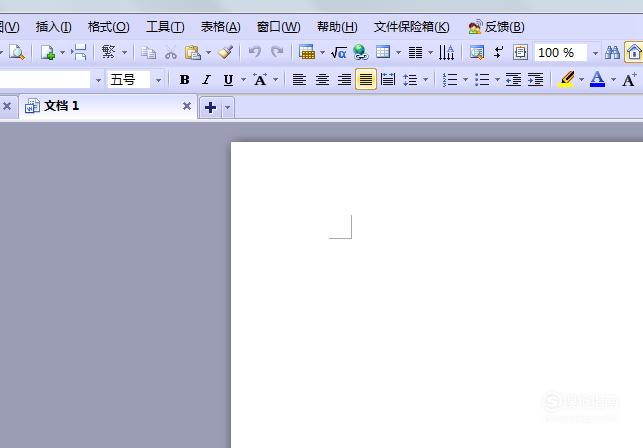Viewport: 643px width, 448px height.
Task: Open the font color palette dropdown arrow
Action: [x=613, y=79]
